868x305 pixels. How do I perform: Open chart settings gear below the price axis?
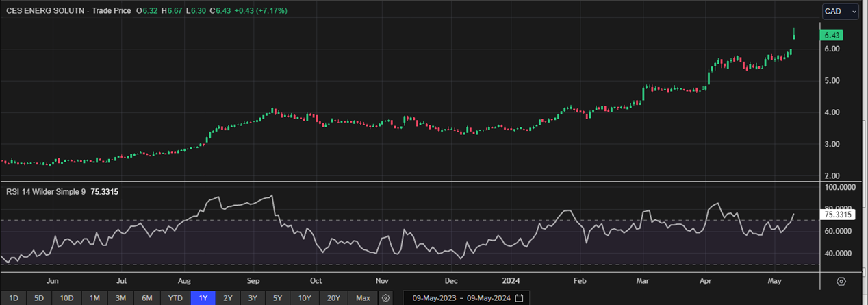point(841,282)
